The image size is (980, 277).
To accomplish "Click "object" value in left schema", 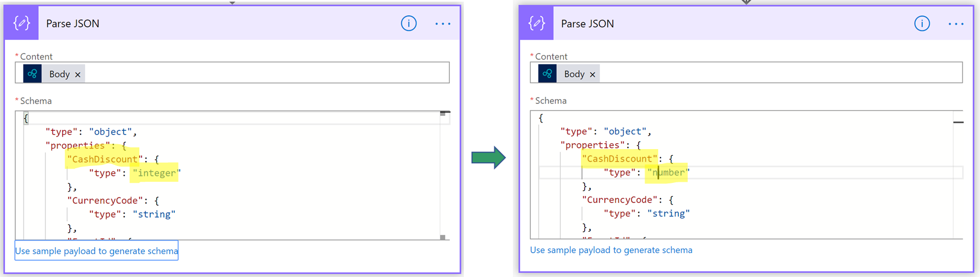I will click(x=111, y=132).
